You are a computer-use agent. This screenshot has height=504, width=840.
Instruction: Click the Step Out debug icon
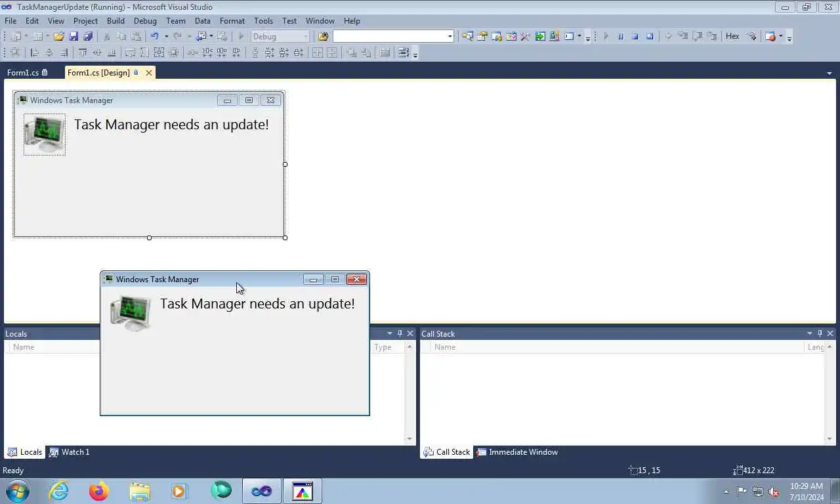pos(711,37)
